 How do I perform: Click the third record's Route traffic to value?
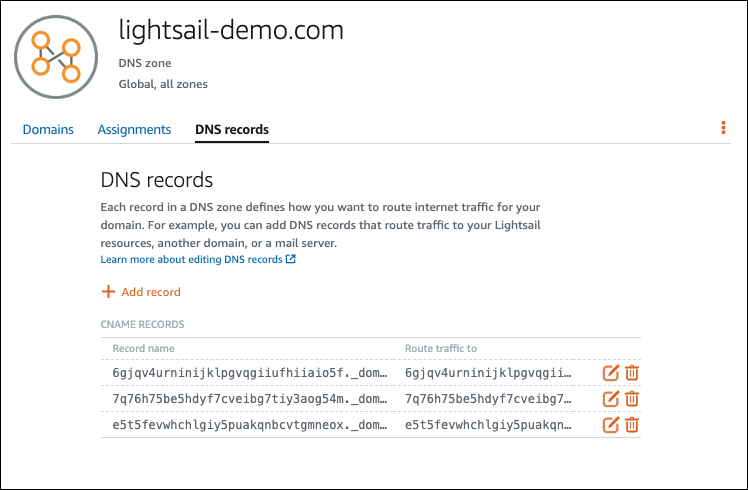point(490,424)
